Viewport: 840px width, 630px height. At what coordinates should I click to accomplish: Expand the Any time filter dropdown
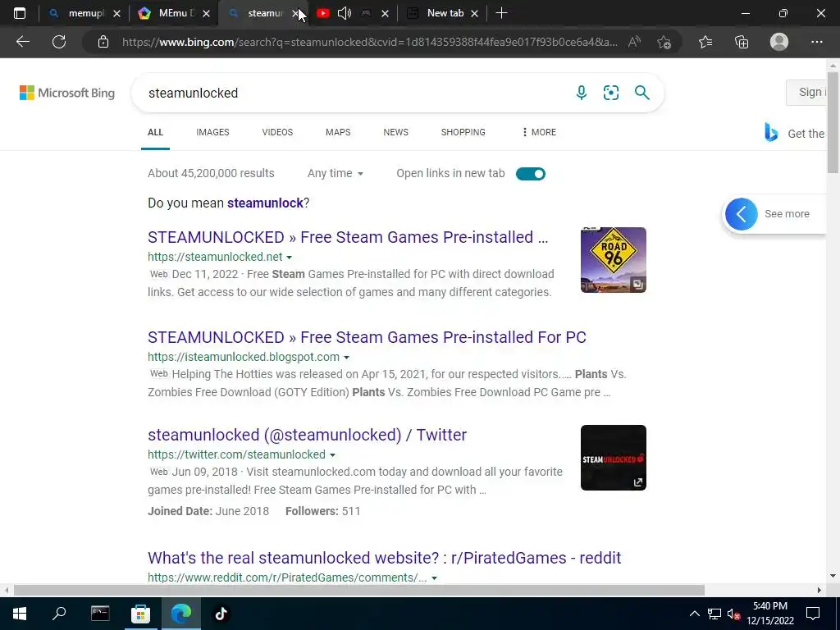click(x=336, y=174)
